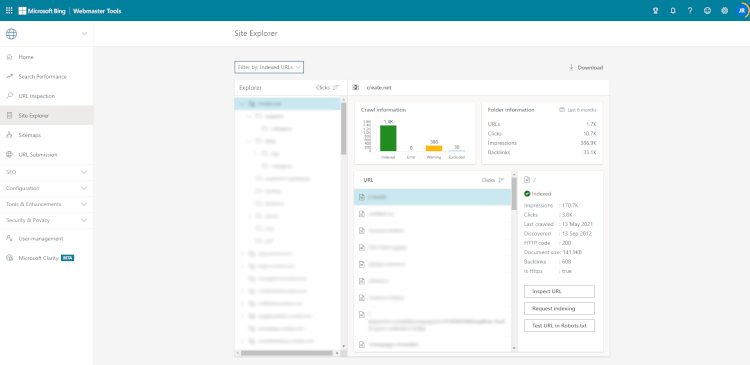
Task: Click Explorer horizontal scroll right arrow
Action: click(x=337, y=354)
